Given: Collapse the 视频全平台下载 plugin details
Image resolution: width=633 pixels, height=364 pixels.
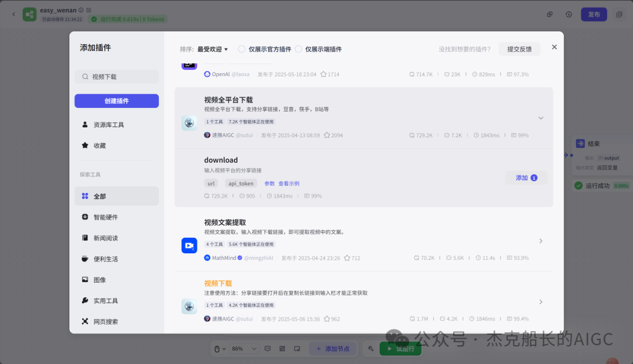Looking at the screenshot, I should click(x=540, y=117).
